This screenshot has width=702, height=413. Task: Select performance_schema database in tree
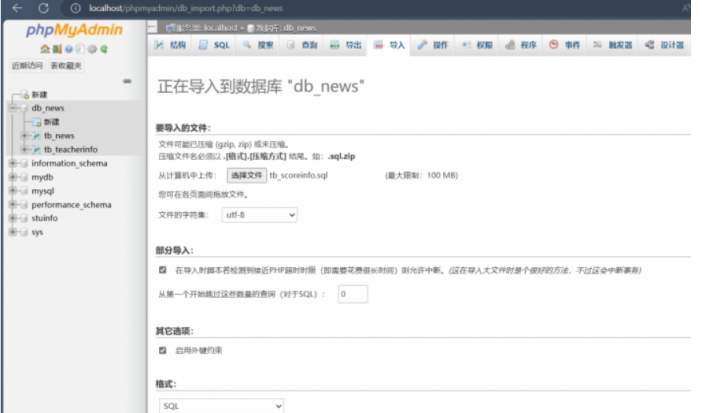(x=71, y=205)
